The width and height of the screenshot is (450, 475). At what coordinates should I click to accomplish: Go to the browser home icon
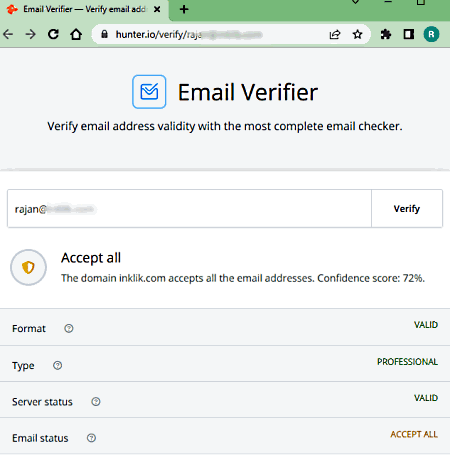(x=76, y=34)
